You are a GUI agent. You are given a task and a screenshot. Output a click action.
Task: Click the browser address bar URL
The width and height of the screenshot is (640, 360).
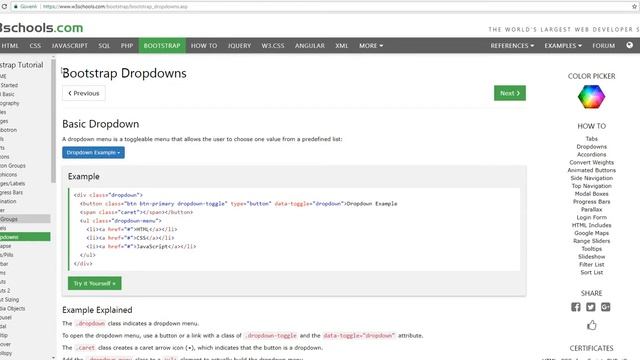click(x=115, y=7)
